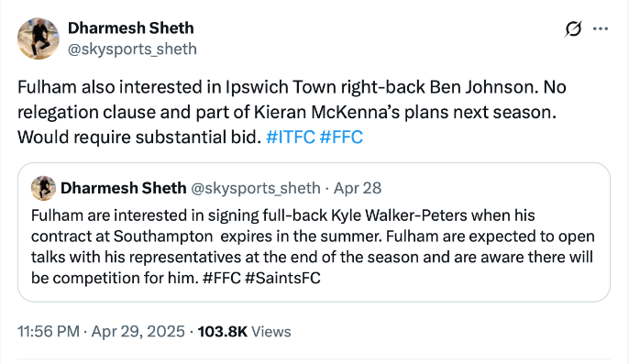Viewport: 629px width, 364px height.
Task: Click the bold Dharmesh Sheth name at top
Action: pos(131,28)
